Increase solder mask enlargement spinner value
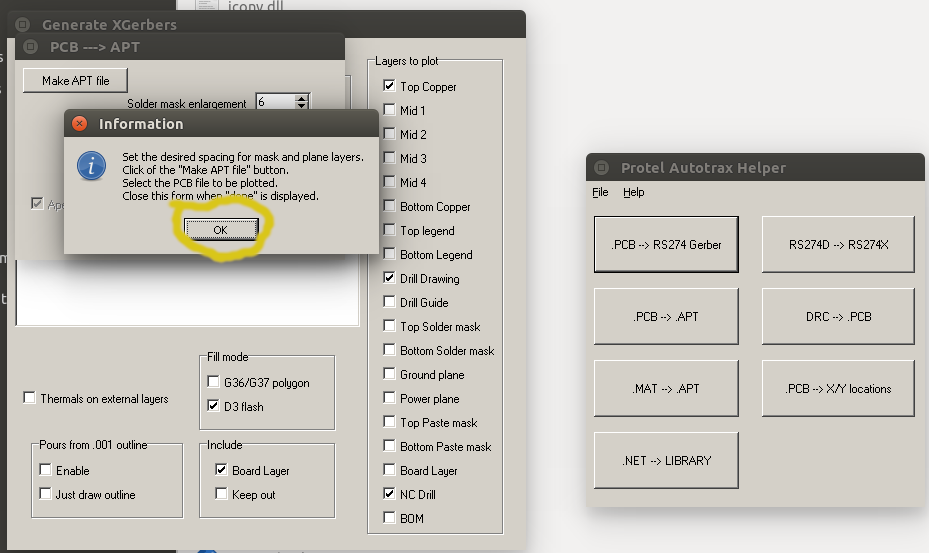The width and height of the screenshot is (929, 553). point(302,98)
